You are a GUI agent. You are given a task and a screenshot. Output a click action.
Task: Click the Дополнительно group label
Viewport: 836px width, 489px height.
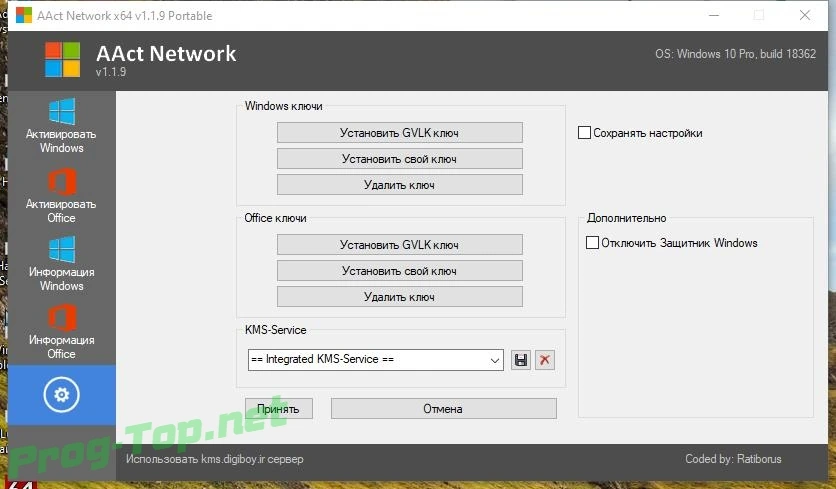tap(626, 218)
